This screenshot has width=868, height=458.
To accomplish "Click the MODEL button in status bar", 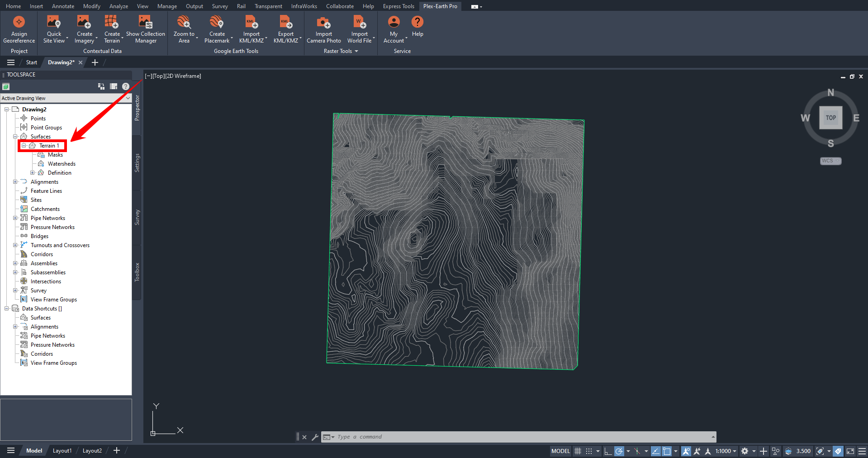I will 560,451.
